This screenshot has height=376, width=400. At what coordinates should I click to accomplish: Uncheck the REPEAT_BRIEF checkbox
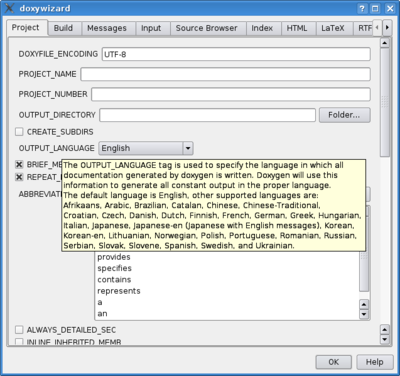click(19, 177)
